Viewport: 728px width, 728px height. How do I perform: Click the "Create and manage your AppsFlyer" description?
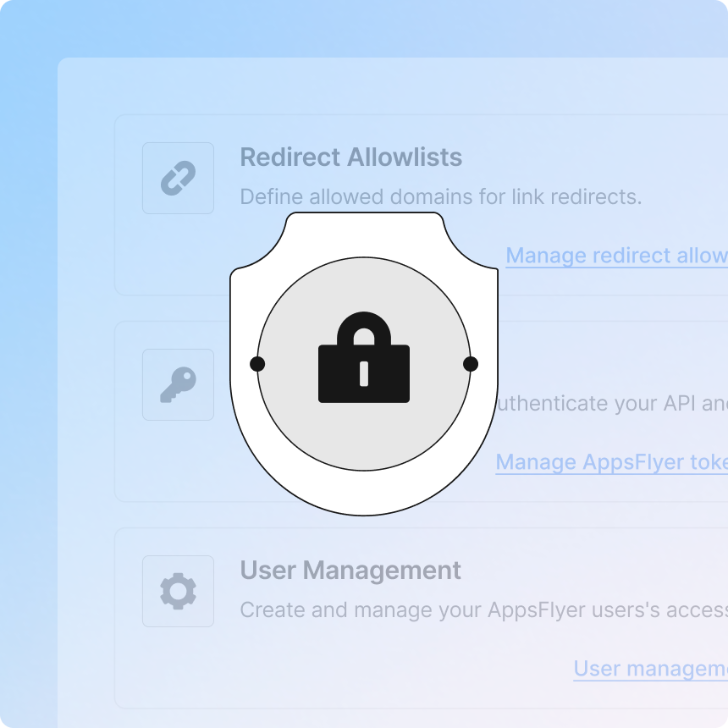click(x=483, y=610)
